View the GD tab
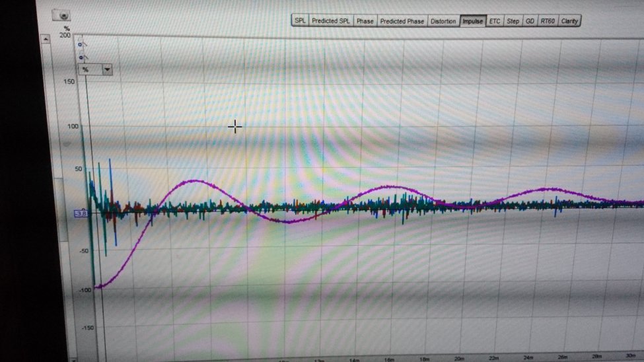This screenshot has width=644, height=362. tap(530, 21)
